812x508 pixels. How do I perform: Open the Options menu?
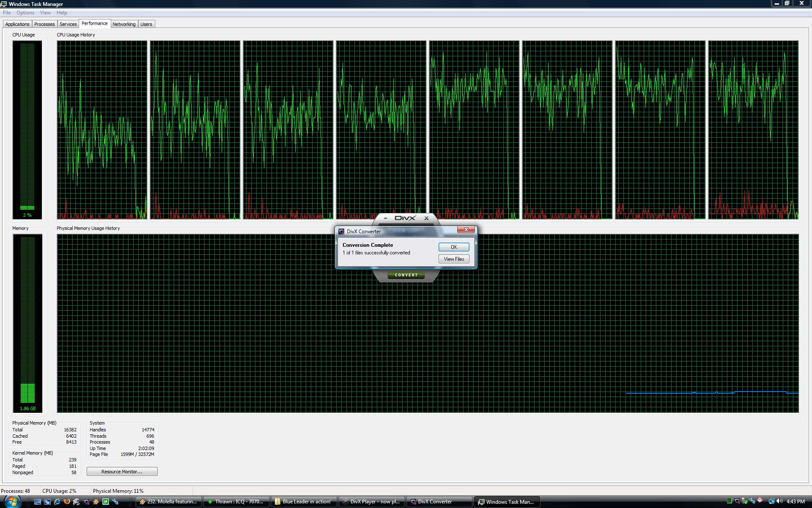click(25, 13)
